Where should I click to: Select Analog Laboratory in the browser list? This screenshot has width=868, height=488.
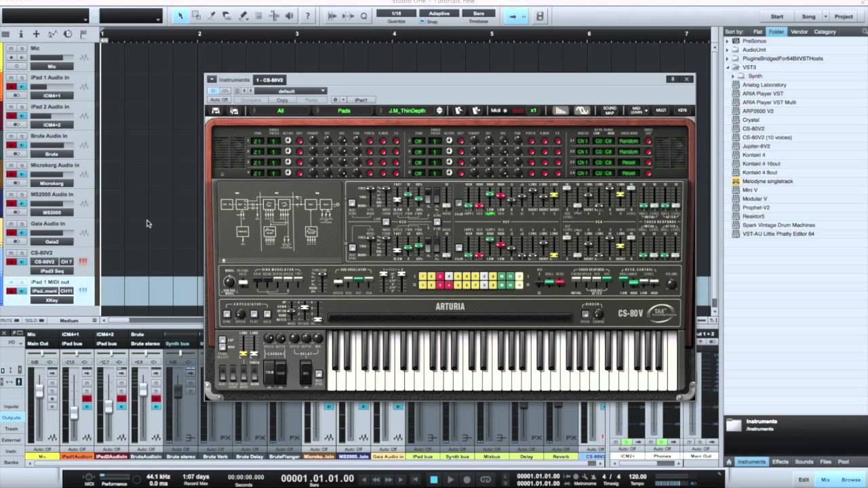click(x=764, y=85)
